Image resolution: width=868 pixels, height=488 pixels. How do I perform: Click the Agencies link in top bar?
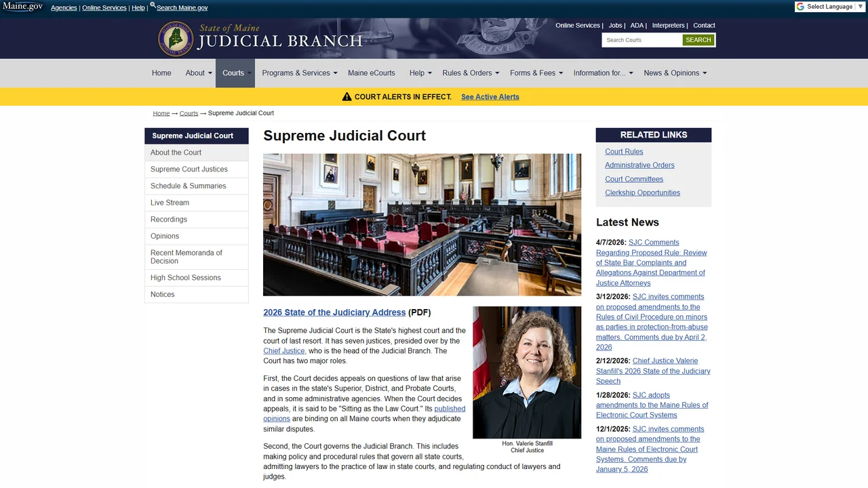tap(64, 8)
